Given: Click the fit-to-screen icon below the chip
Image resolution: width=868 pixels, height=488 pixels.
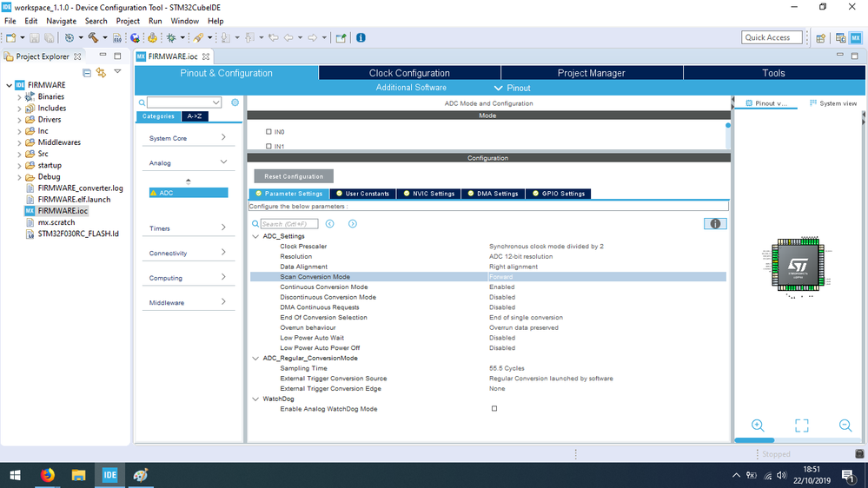Looking at the screenshot, I should click(802, 425).
